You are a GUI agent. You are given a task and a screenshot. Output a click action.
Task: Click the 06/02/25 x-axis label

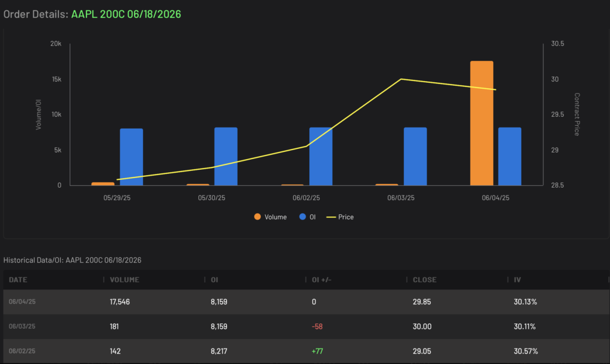[x=306, y=198]
